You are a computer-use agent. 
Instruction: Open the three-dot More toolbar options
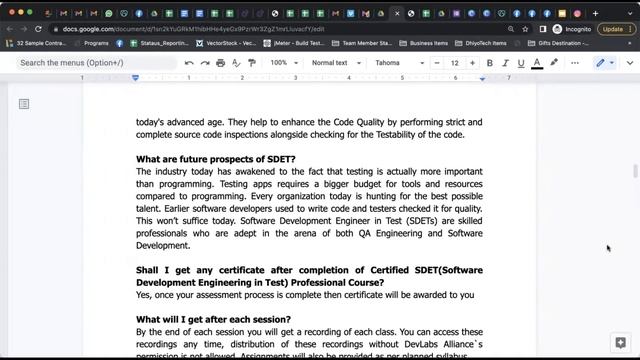tap(575, 63)
